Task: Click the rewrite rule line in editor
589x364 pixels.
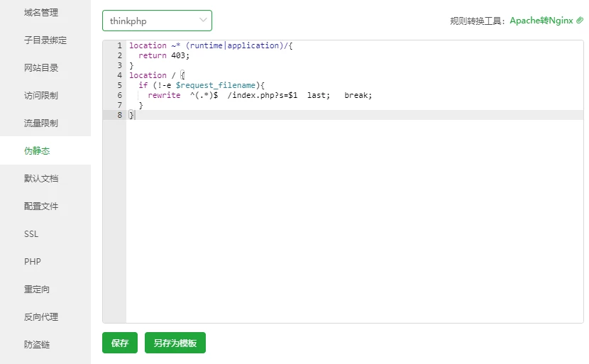Action: (x=260, y=95)
